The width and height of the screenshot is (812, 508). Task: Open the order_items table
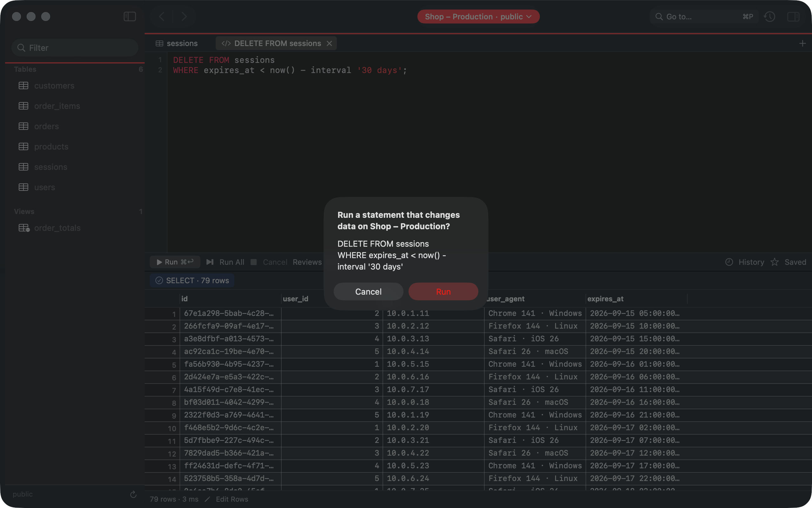(57, 106)
